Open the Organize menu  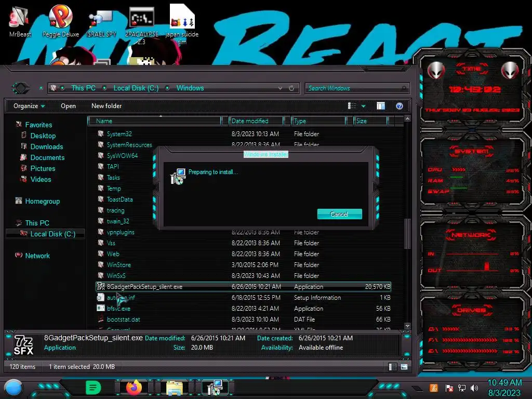click(x=29, y=106)
